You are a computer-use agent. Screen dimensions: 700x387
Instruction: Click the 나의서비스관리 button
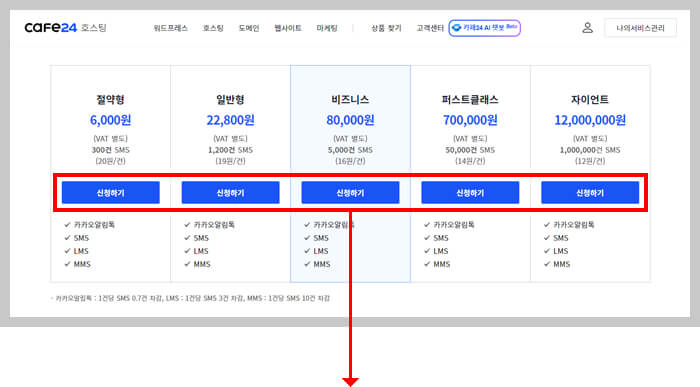640,28
